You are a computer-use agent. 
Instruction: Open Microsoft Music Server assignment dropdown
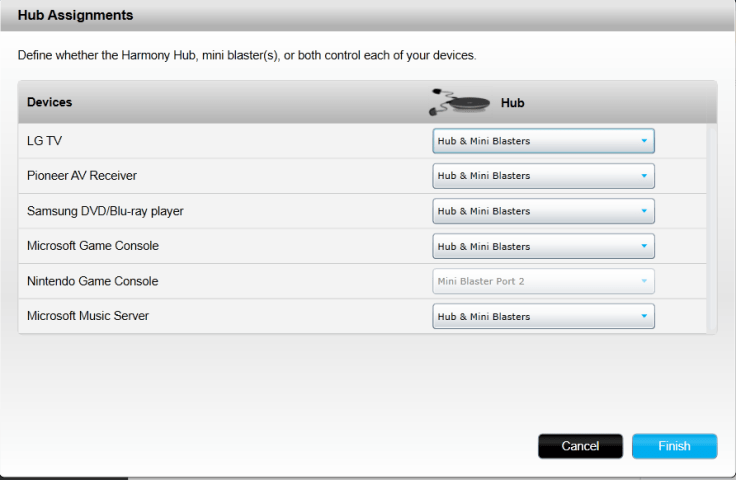point(543,316)
